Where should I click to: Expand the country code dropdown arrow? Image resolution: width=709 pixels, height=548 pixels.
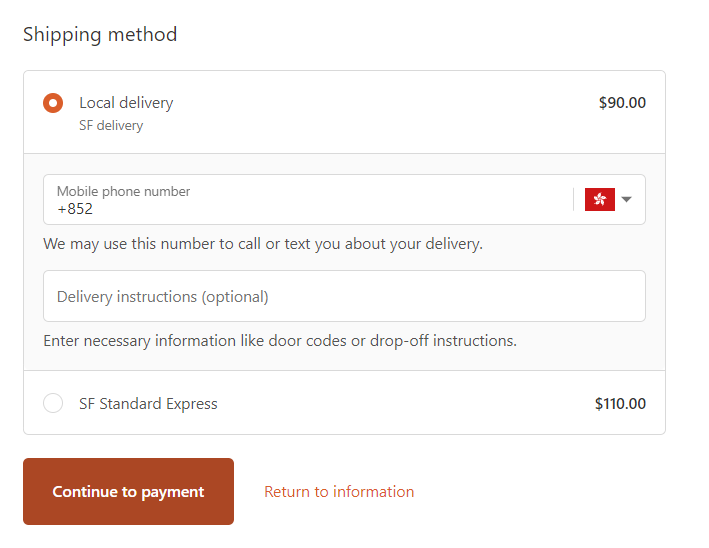point(627,199)
